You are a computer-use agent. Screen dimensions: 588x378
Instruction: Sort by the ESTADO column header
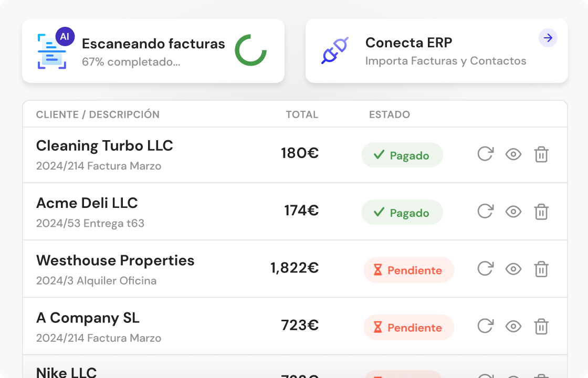(x=390, y=114)
